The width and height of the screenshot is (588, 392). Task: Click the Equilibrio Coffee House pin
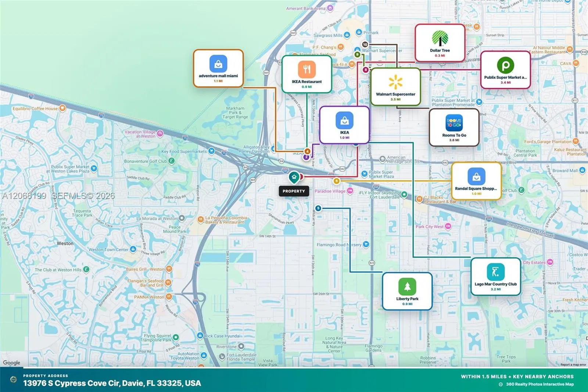62,108
